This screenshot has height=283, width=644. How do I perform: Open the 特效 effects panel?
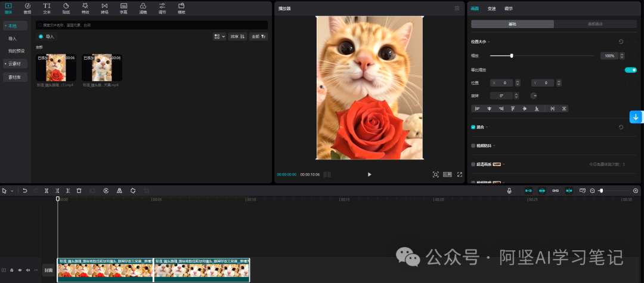85,8
